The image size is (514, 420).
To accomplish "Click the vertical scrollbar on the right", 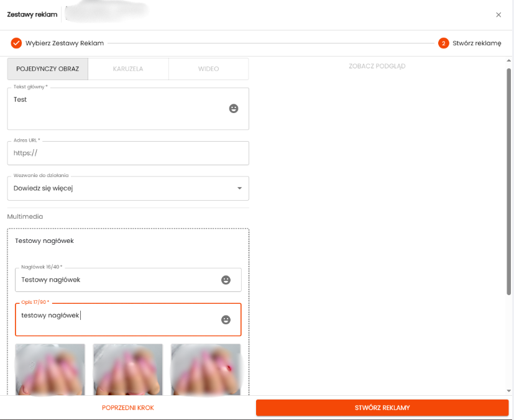I will [x=509, y=186].
